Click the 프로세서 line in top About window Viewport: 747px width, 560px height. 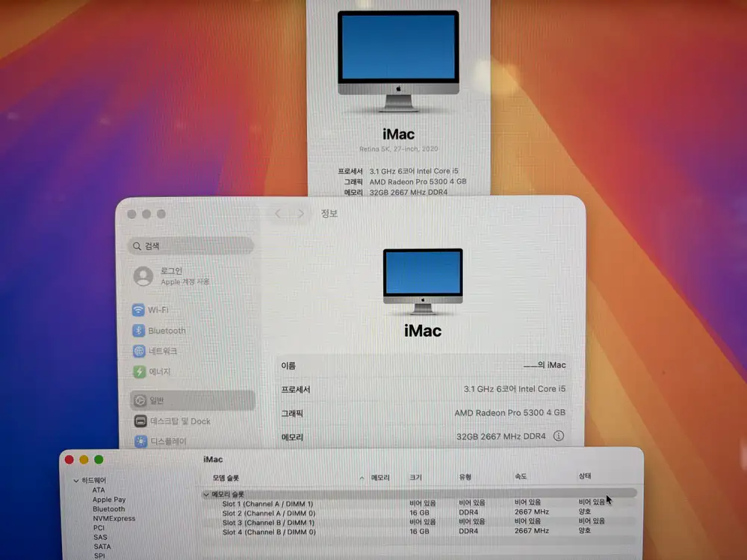click(398, 171)
